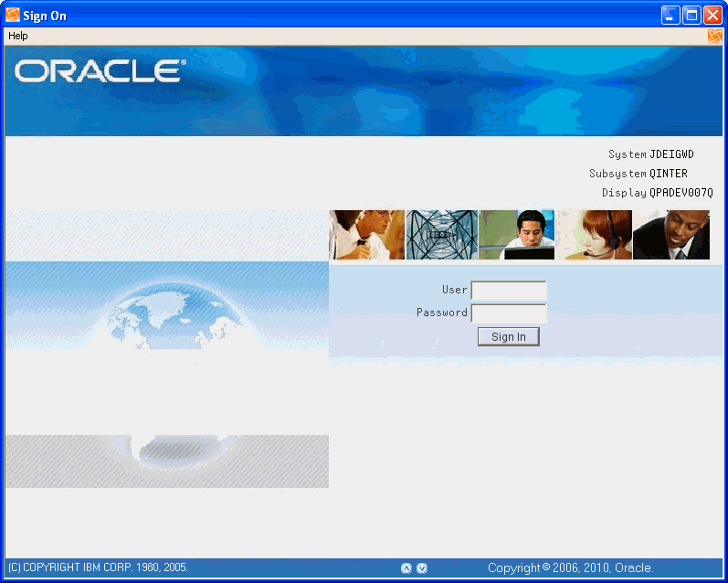Select the photo of woman wearing headset
The height and width of the screenshot is (583, 728).
click(594, 235)
